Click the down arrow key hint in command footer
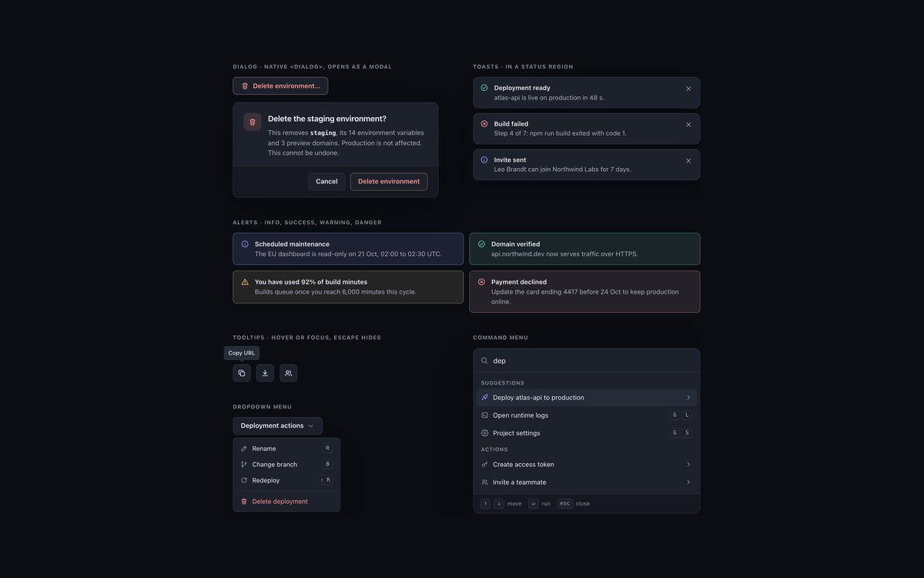 (499, 503)
